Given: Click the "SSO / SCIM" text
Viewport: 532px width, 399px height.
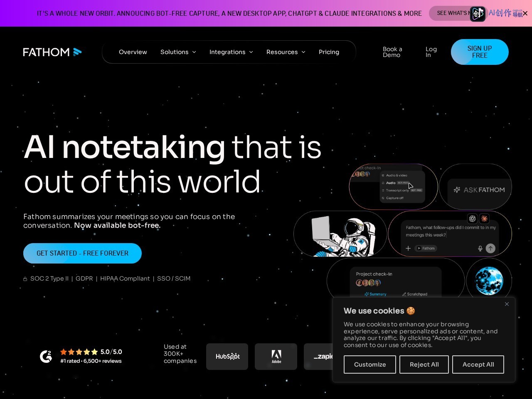Looking at the screenshot, I should (x=174, y=278).
